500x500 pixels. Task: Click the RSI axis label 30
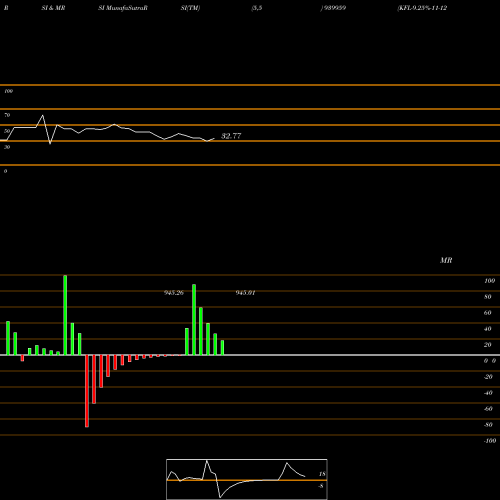click(x=7, y=147)
